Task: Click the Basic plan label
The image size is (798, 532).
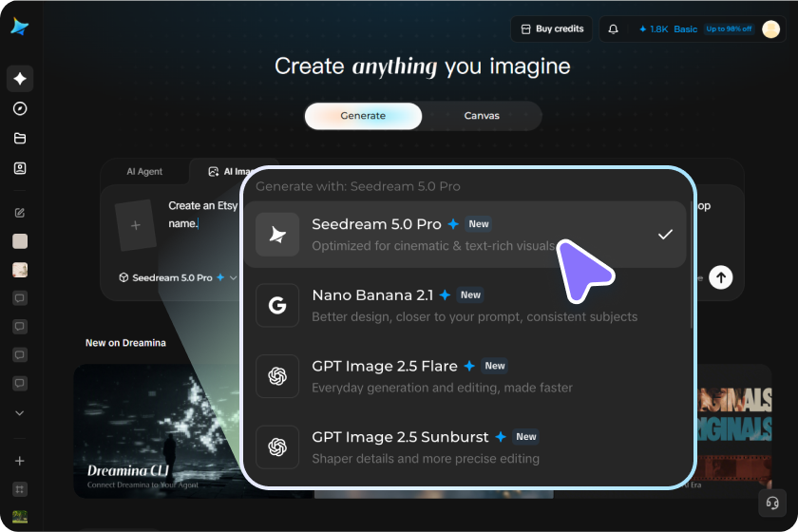Action: pos(686,29)
